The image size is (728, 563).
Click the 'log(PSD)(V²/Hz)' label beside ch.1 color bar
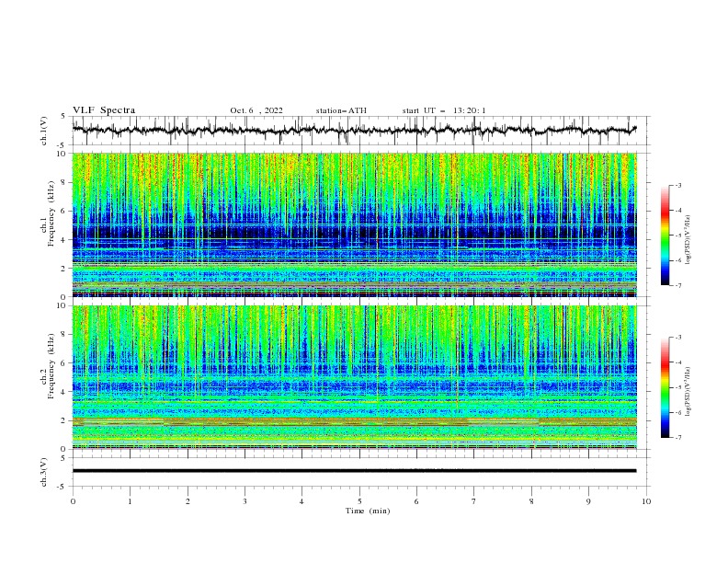coord(688,240)
